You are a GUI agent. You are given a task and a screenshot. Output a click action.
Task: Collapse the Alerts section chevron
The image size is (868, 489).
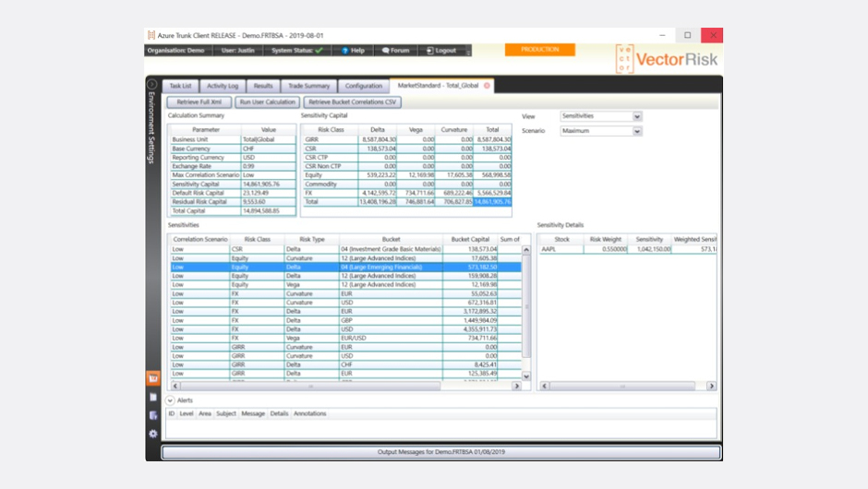(171, 400)
